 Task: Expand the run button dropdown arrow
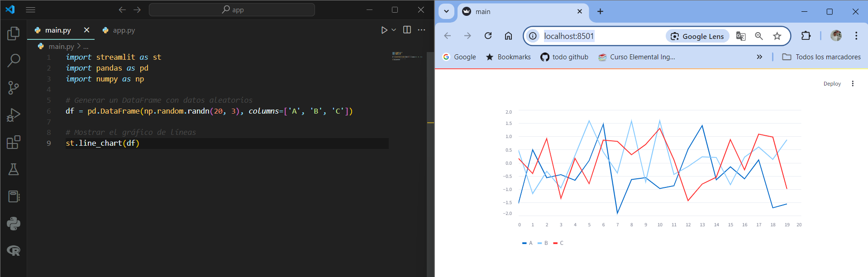point(394,30)
